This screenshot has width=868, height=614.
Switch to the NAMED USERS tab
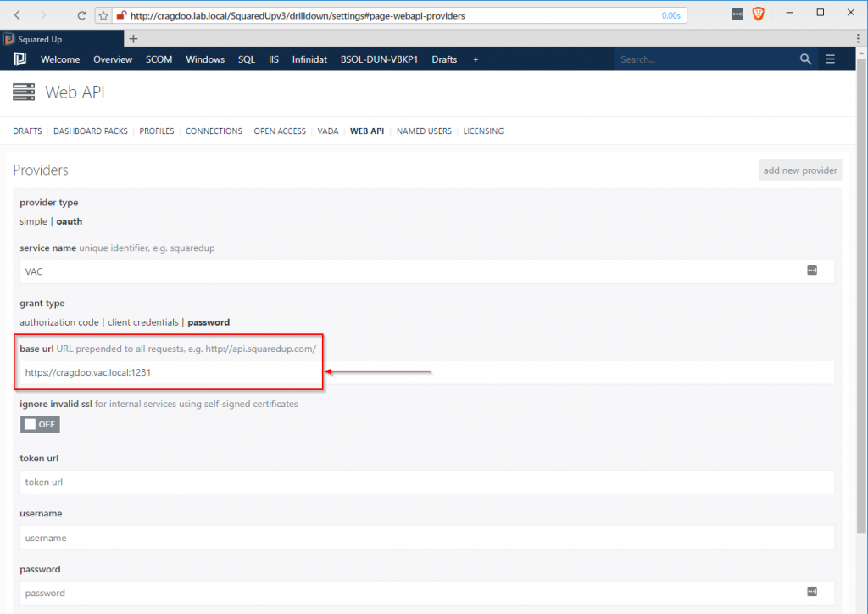(x=424, y=131)
